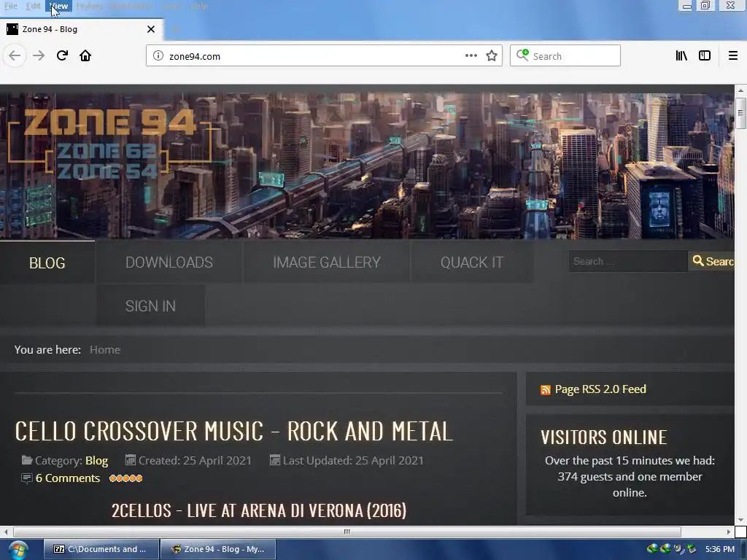
Task: Click the "Last Updated: 25 April 2021" text
Action: tap(353, 461)
